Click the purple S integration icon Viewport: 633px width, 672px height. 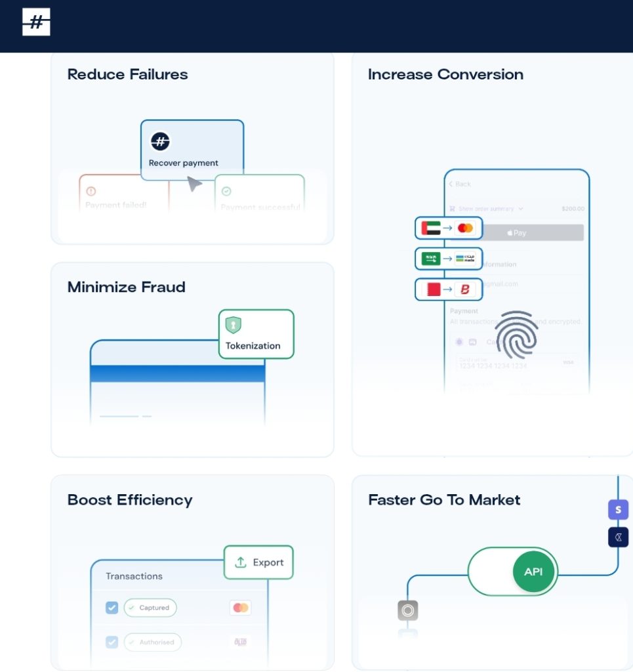click(617, 509)
